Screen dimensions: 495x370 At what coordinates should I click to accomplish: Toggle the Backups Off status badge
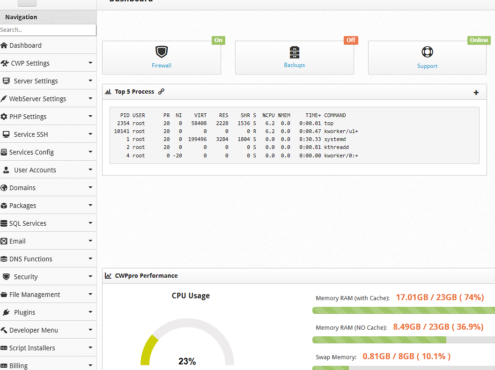coord(351,40)
